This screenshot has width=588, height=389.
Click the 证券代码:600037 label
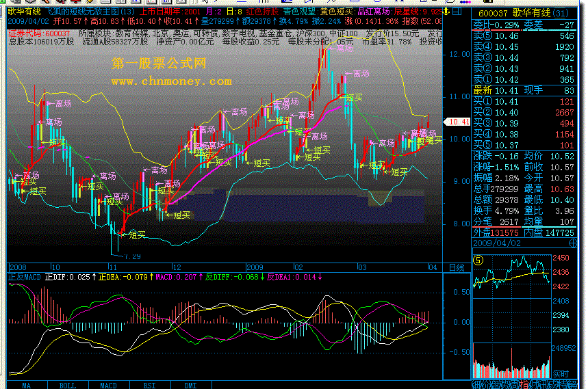tap(40, 33)
